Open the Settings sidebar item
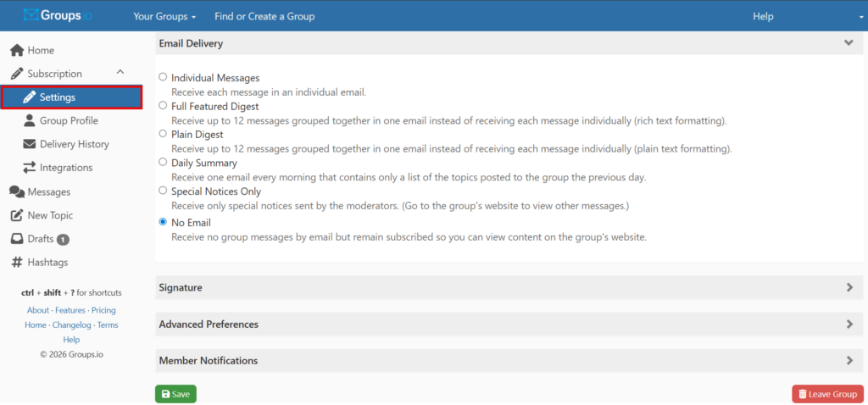868x405 pixels. pos(71,97)
